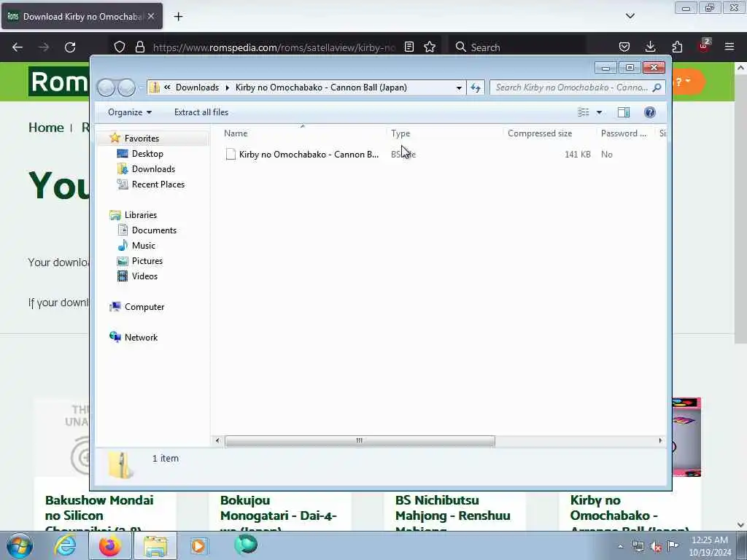Open Recent Places in sidebar
Image resolution: width=747 pixels, height=560 pixels.
point(158,184)
